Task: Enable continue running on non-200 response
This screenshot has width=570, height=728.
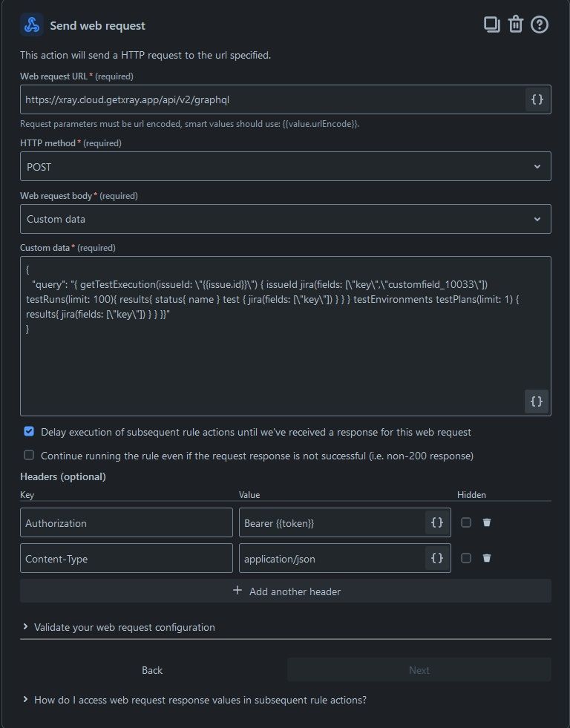Action: 29,455
